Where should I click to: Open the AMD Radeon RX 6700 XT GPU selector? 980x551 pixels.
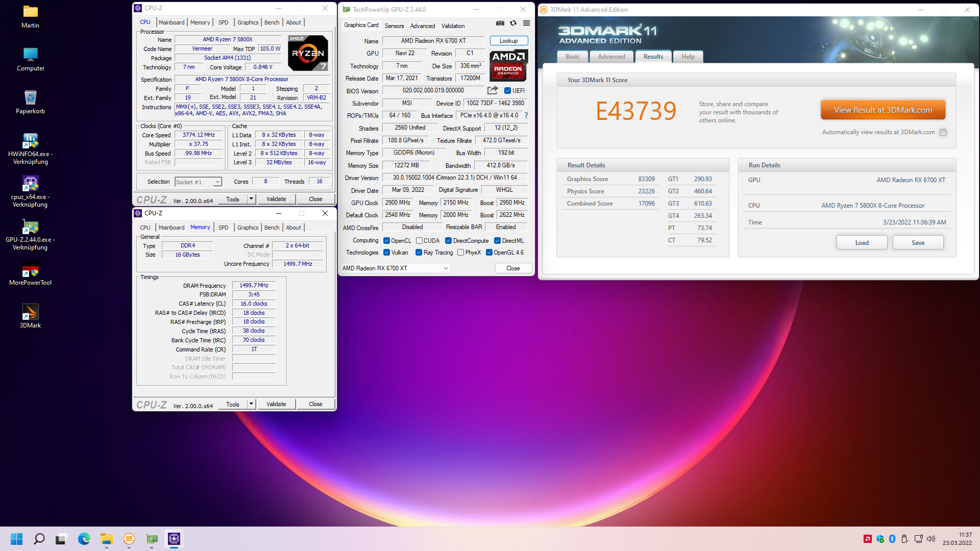pos(395,268)
